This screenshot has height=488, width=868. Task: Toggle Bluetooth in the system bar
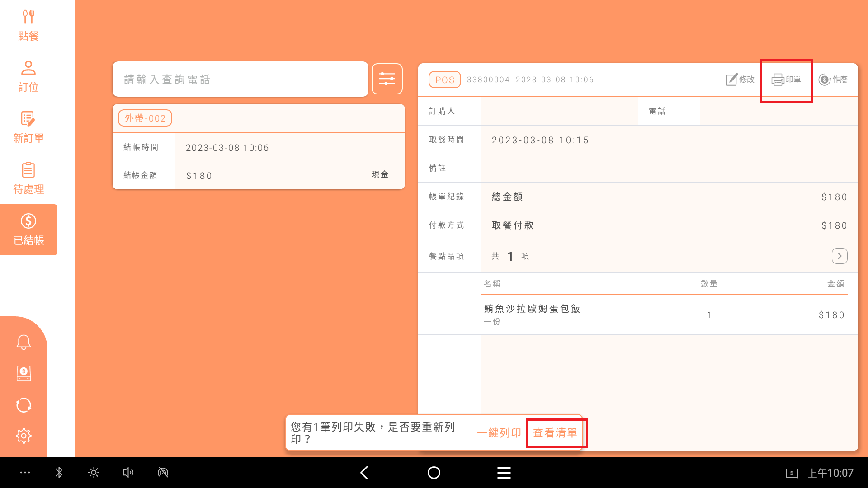pyautogui.click(x=59, y=473)
